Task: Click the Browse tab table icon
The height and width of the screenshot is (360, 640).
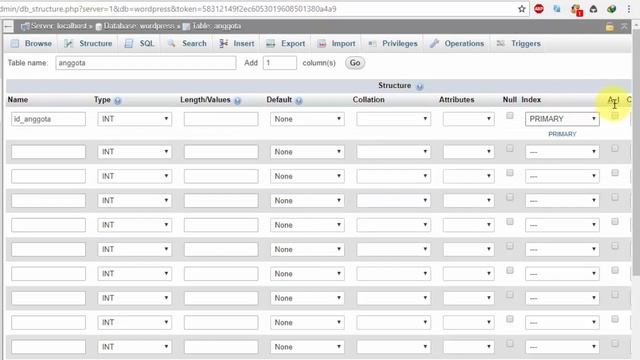Action: (15, 43)
